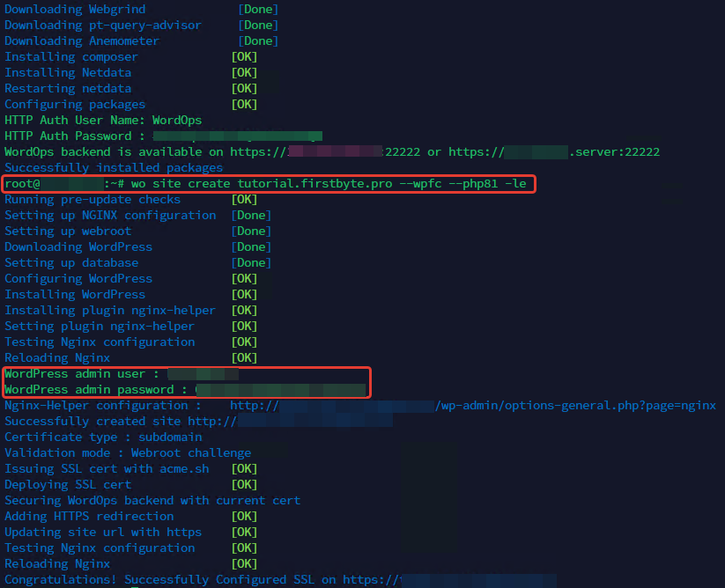Click the [OK] status beside Installing composer
The height and width of the screenshot is (588, 725).
point(244,57)
